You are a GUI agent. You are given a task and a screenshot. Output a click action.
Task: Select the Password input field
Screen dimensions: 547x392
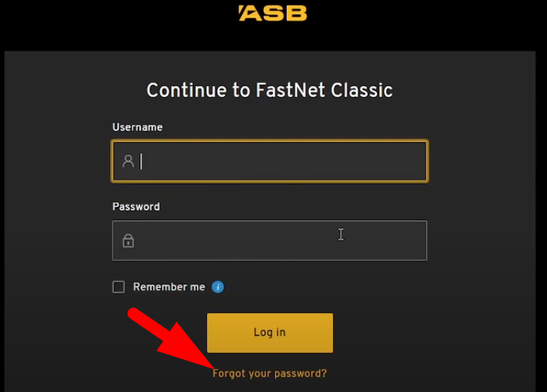[x=277, y=241]
